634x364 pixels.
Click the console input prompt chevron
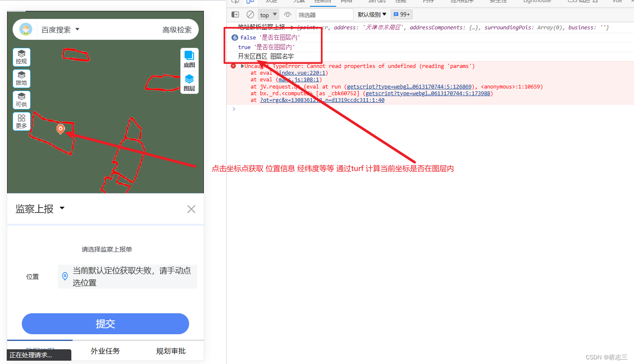tap(234, 109)
